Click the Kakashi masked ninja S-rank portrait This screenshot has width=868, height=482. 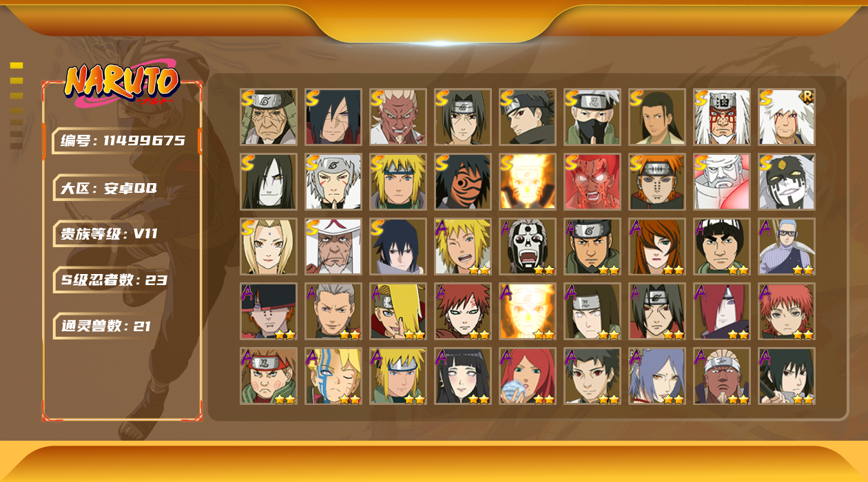[x=592, y=117]
